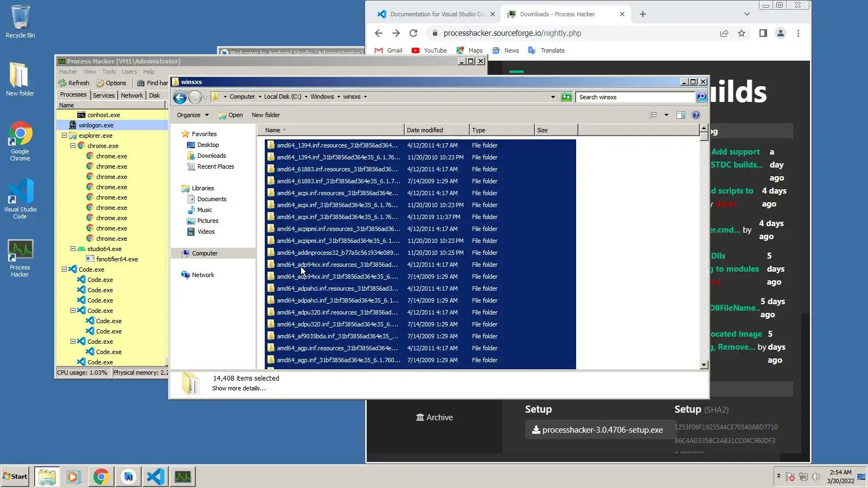868x488 pixels.
Task: Collapse the explorer.exe process tree node
Action: click(64, 136)
